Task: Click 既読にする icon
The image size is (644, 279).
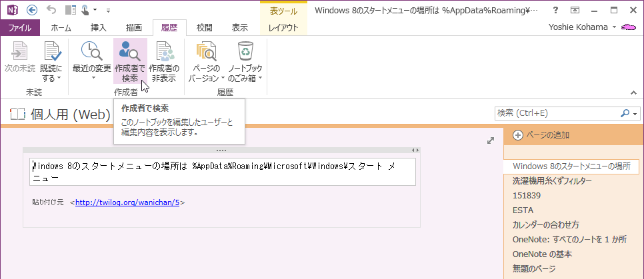Action: tap(53, 51)
